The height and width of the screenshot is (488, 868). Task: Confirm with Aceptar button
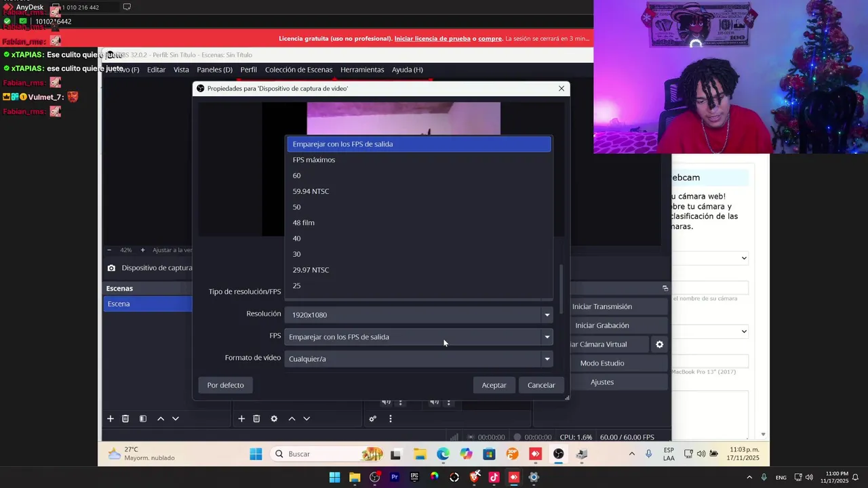[494, 385]
